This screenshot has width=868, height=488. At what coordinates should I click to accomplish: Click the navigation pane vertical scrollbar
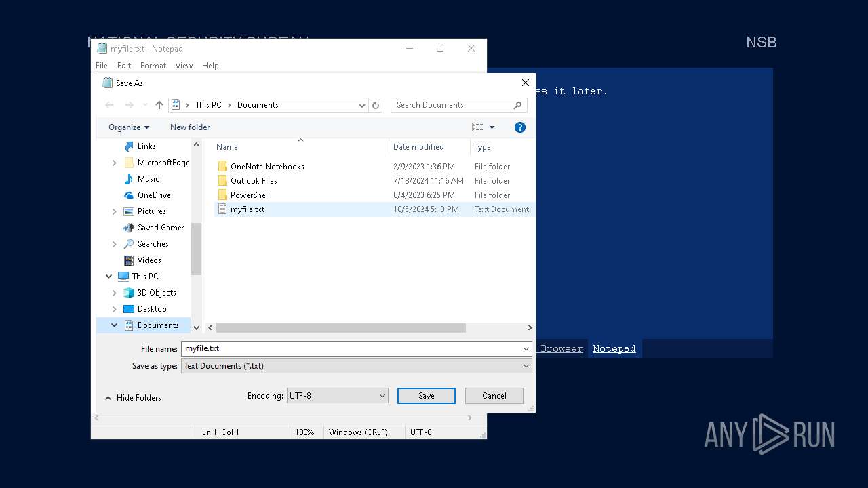(197, 249)
